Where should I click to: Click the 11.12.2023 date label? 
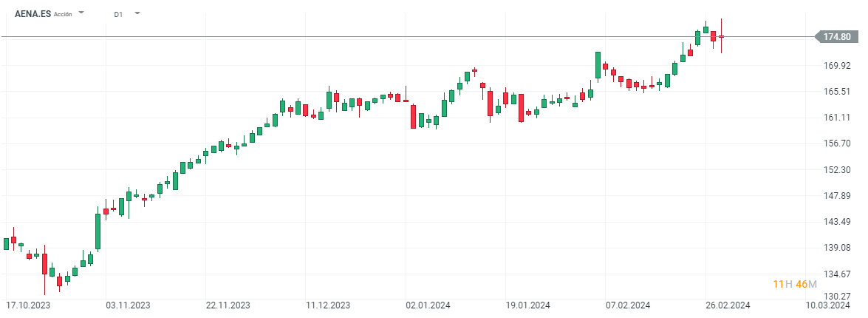[x=328, y=305]
